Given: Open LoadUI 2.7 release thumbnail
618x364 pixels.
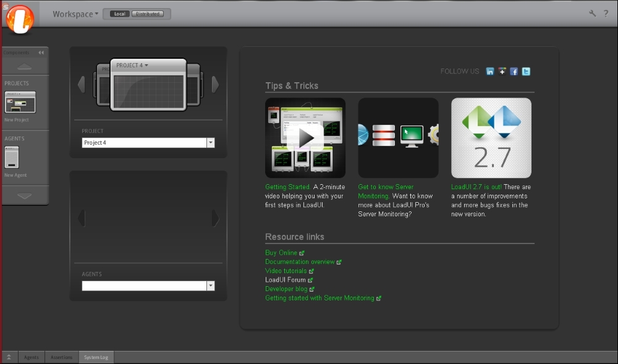Looking at the screenshot, I should click(x=491, y=138).
